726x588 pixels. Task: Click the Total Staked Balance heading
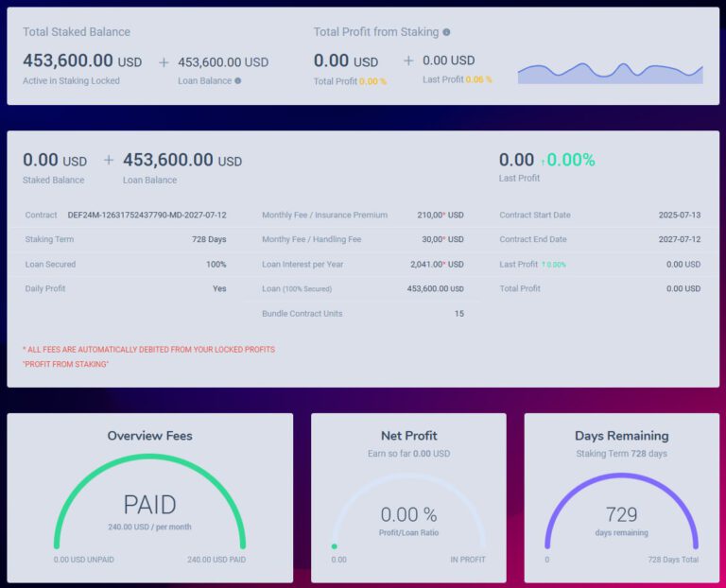[77, 32]
